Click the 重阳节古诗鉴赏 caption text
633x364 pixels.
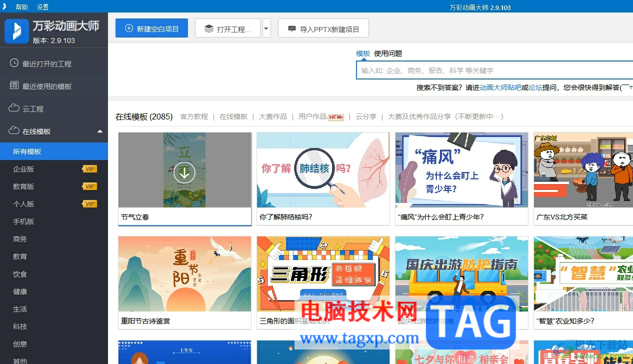click(x=145, y=321)
